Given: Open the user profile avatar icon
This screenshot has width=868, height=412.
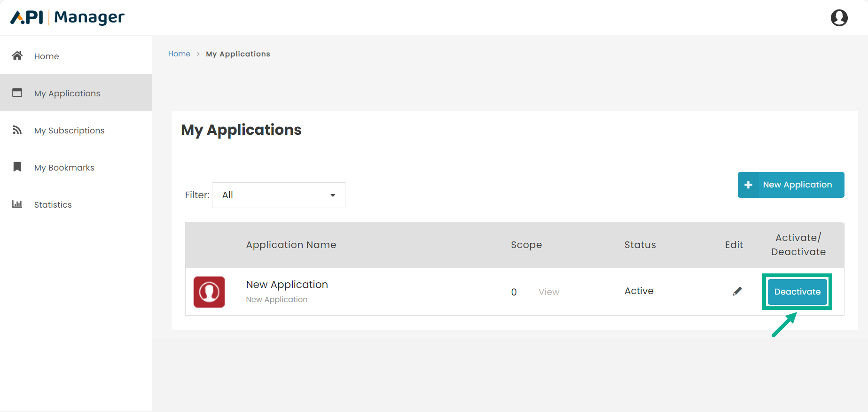Looking at the screenshot, I should point(839,18).
